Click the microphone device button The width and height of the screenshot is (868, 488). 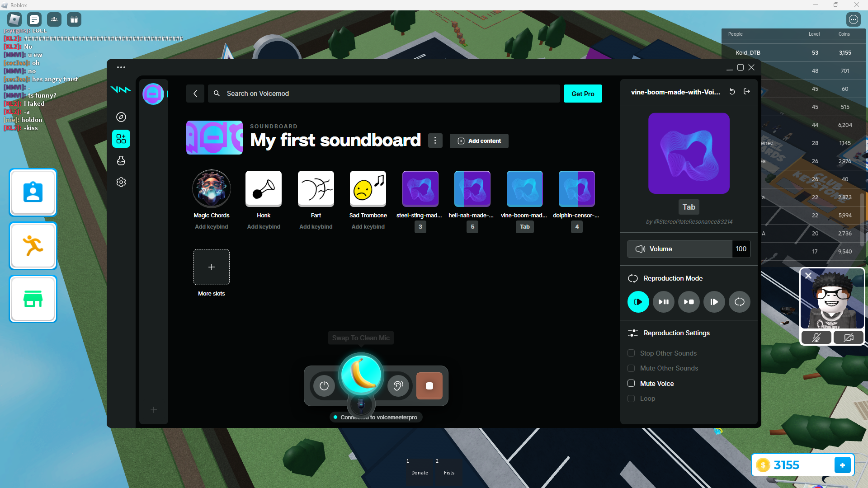click(x=361, y=404)
